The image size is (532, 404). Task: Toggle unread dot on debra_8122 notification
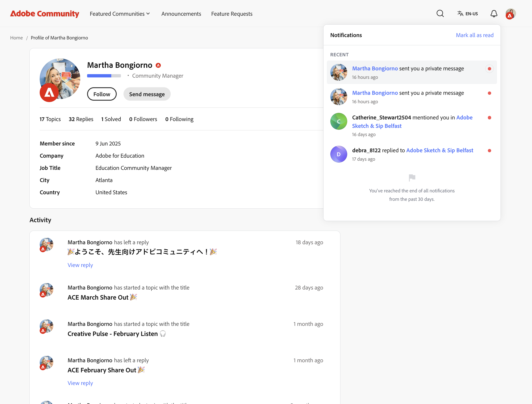coord(490,151)
